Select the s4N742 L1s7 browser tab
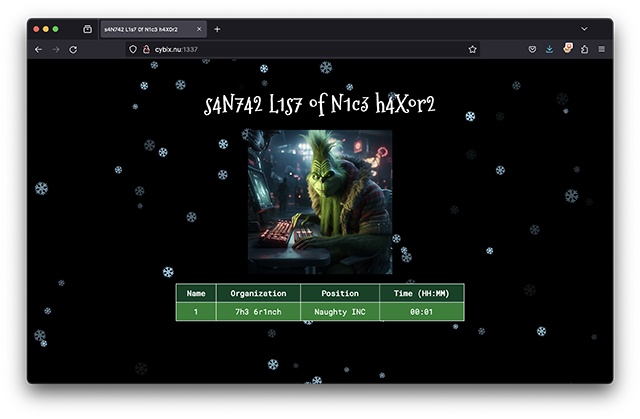Image resolution: width=640 pixels, height=419 pixels. 150,29
